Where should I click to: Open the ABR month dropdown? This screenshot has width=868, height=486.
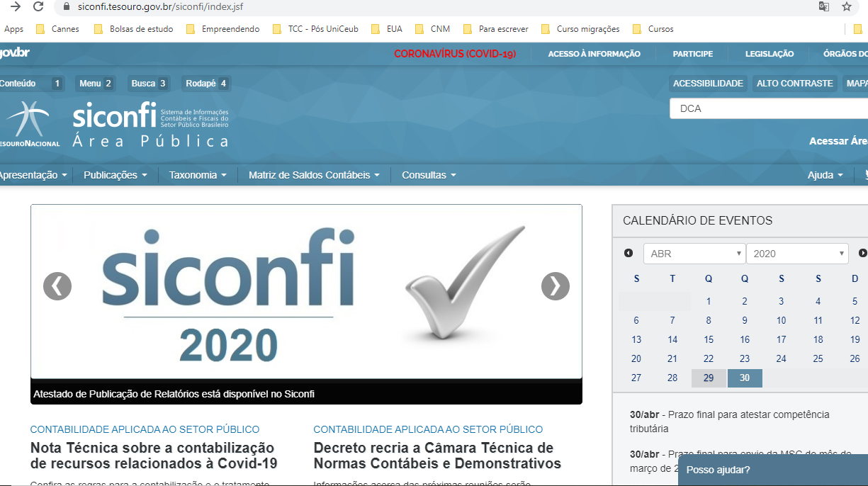[x=694, y=254]
